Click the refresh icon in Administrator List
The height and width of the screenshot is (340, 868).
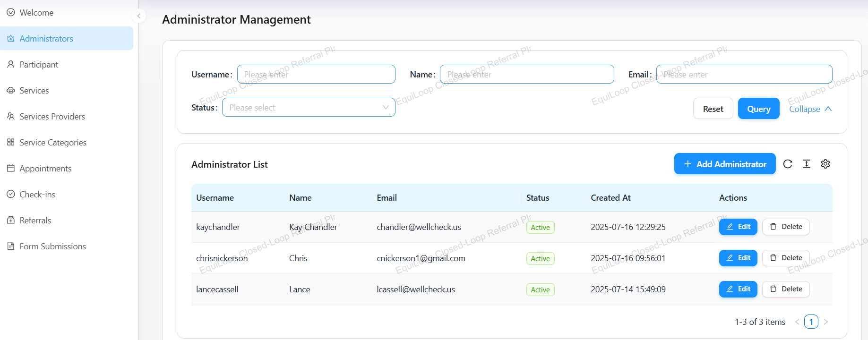coord(787,164)
